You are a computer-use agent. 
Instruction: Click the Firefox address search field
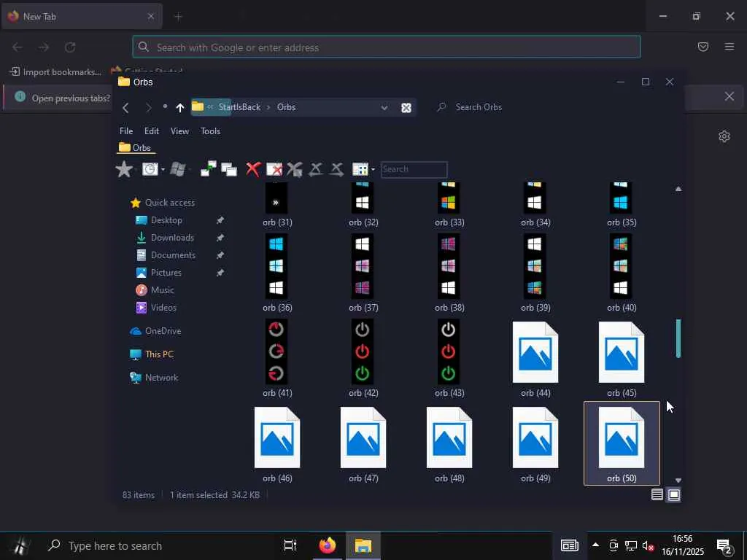click(387, 47)
